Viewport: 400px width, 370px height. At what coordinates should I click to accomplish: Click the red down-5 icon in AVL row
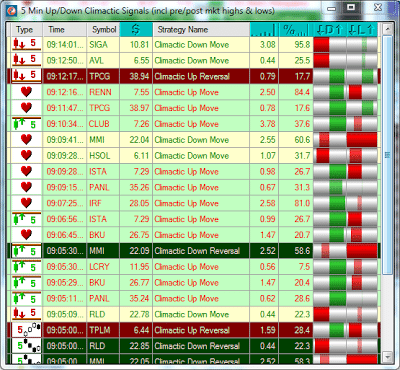[26, 60]
